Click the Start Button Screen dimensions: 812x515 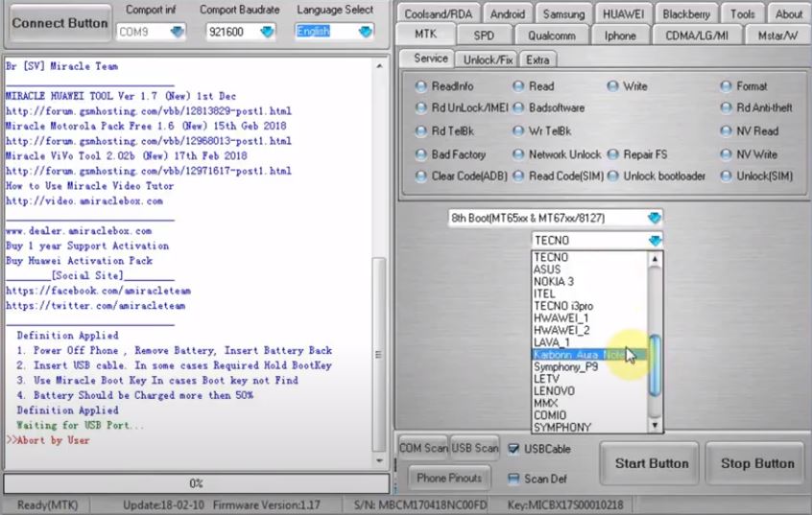(x=652, y=463)
